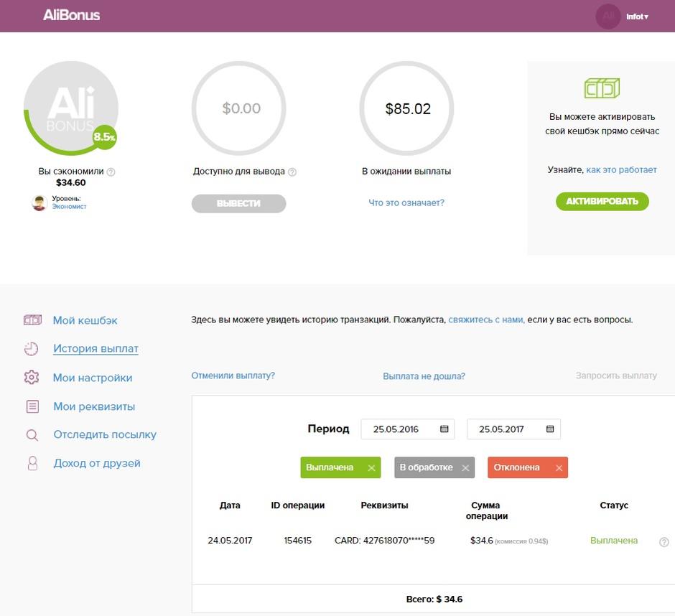This screenshot has height=616, width=675.
Task: Click the 'Дата' column header
Action: pyautogui.click(x=230, y=505)
